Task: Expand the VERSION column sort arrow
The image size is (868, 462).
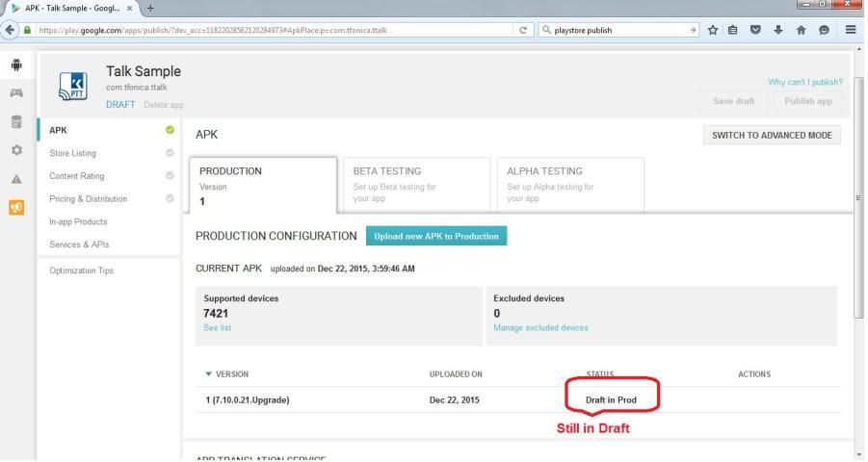Action: coord(210,373)
